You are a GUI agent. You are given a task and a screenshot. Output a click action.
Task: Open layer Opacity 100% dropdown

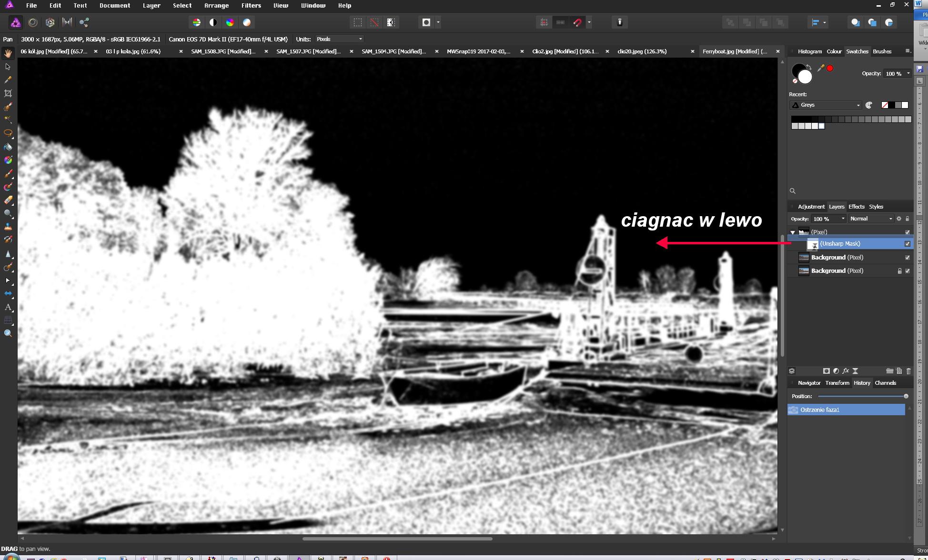(x=829, y=219)
